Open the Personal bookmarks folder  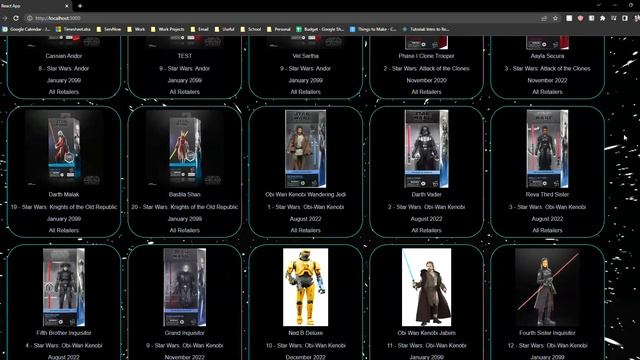coord(279,29)
